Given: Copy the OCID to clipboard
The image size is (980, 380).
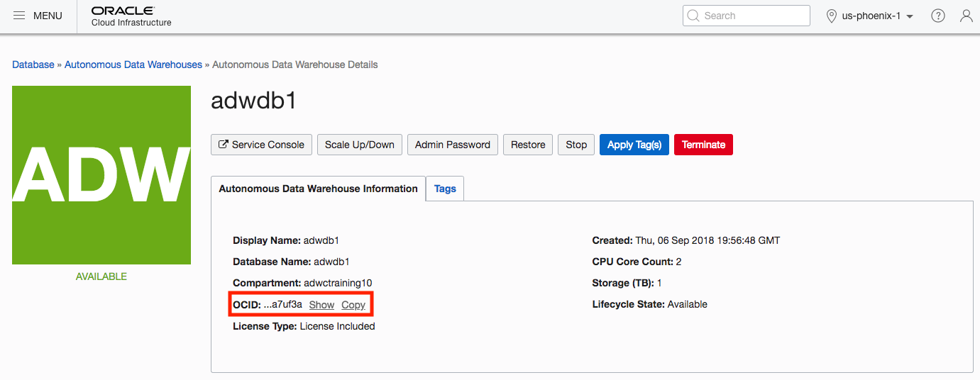Looking at the screenshot, I should pos(353,305).
